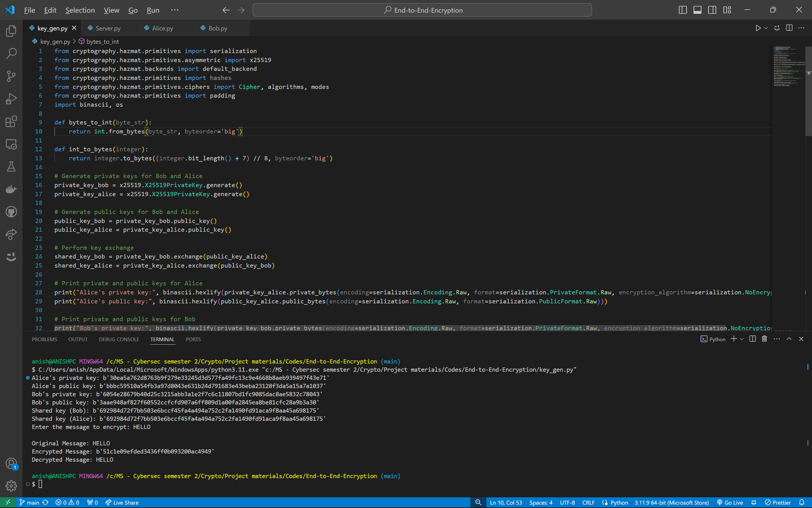This screenshot has width=812, height=508.
Task: Open Run and Debug view
Action: (x=11, y=99)
